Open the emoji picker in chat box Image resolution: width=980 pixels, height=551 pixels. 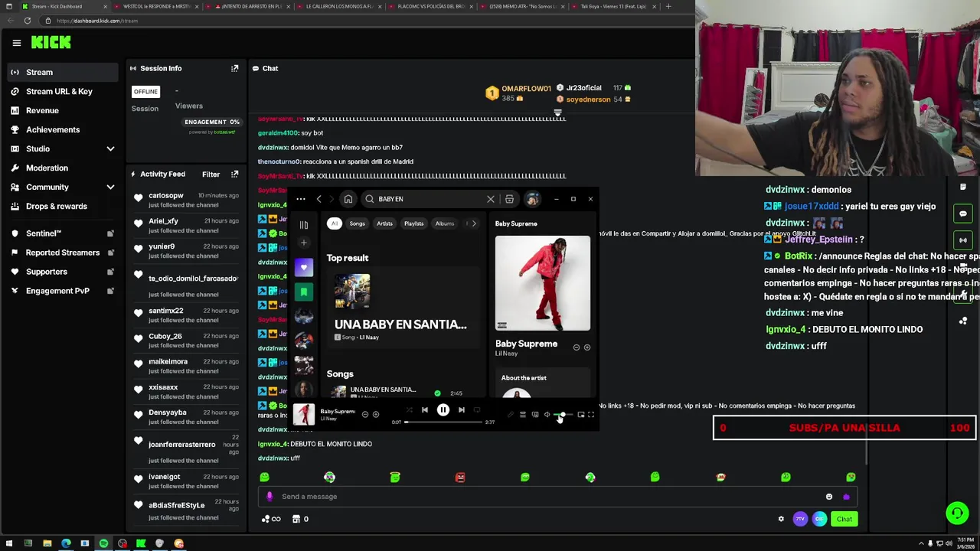tap(828, 497)
